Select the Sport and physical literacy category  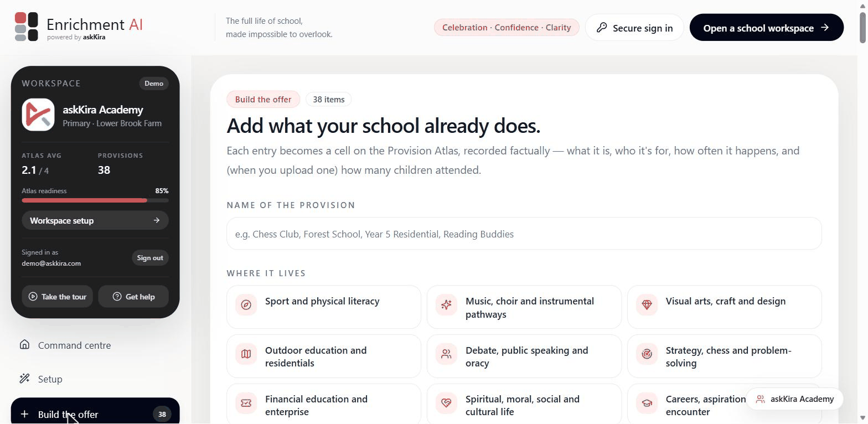[x=323, y=307]
